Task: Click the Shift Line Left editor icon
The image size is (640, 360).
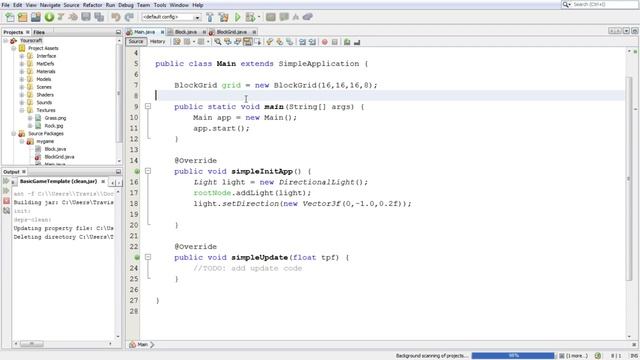Action: tap(302, 42)
